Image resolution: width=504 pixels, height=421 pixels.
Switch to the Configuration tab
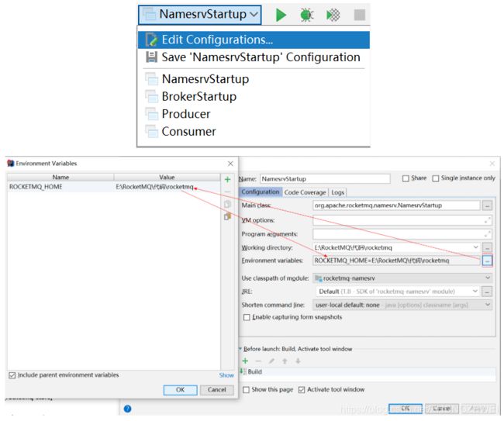tap(261, 192)
